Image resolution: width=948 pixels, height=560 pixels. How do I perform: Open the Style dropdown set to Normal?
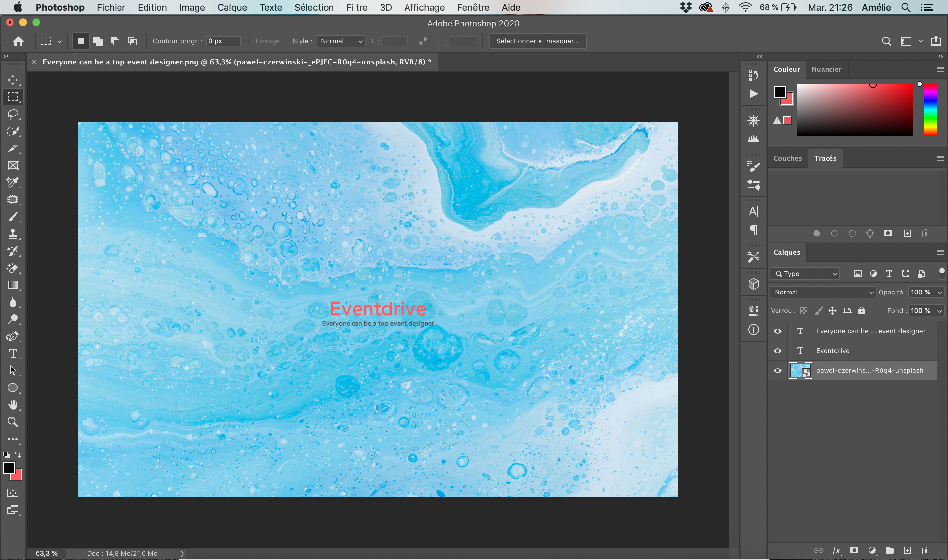point(341,41)
